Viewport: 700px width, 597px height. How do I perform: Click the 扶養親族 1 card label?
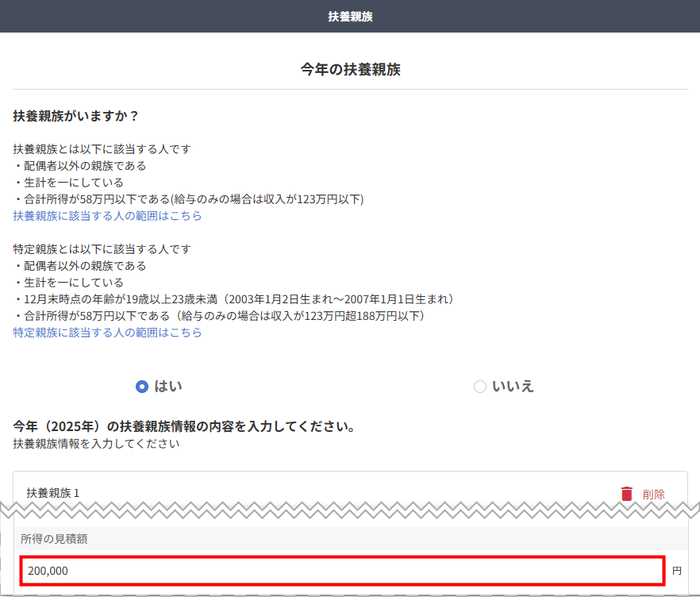coord(52,493)
